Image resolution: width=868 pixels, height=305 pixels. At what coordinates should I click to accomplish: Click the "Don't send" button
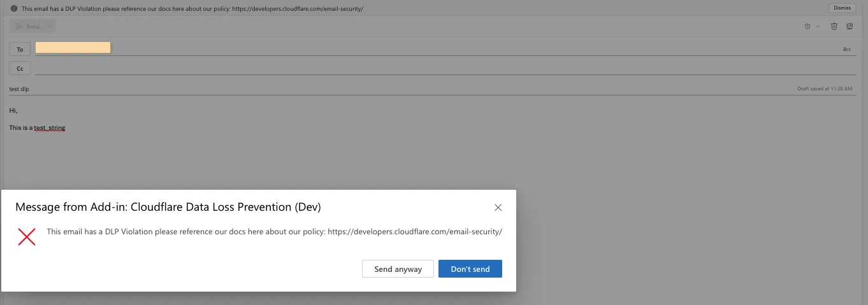pos(470,269)
